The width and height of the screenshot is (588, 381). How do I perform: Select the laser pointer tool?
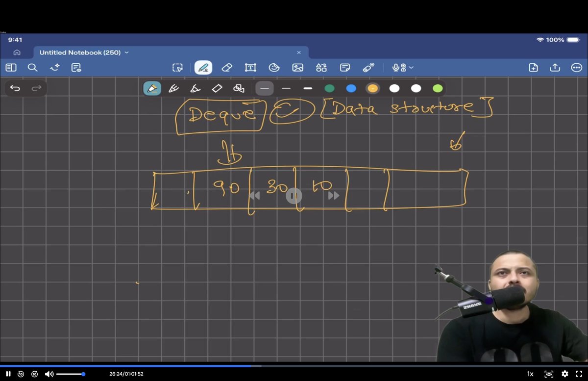pyautogui.click(x=368, y=68)
